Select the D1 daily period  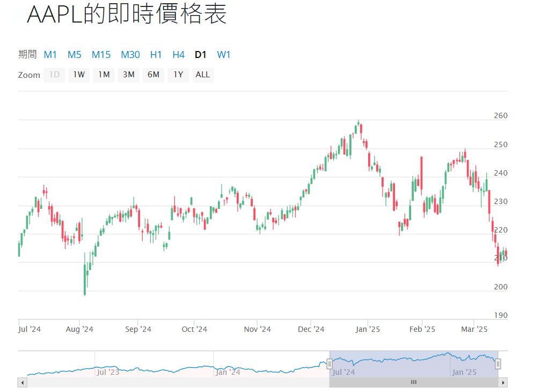[201, 55]
